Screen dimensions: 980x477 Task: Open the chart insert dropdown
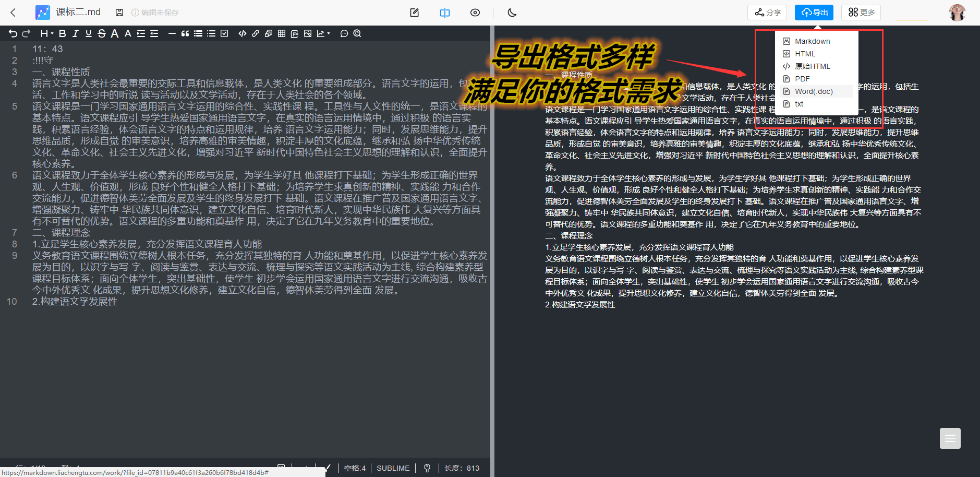[x=323, y=33]
